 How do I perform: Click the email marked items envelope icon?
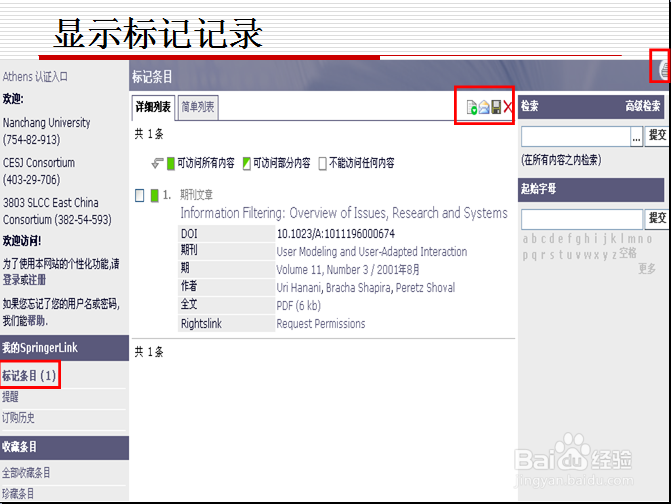(x=484, y=107)
